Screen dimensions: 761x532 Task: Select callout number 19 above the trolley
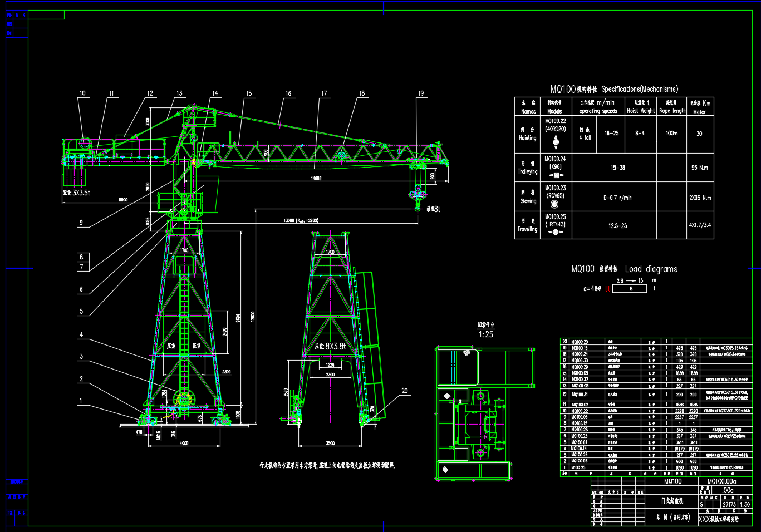pos(421,93)
